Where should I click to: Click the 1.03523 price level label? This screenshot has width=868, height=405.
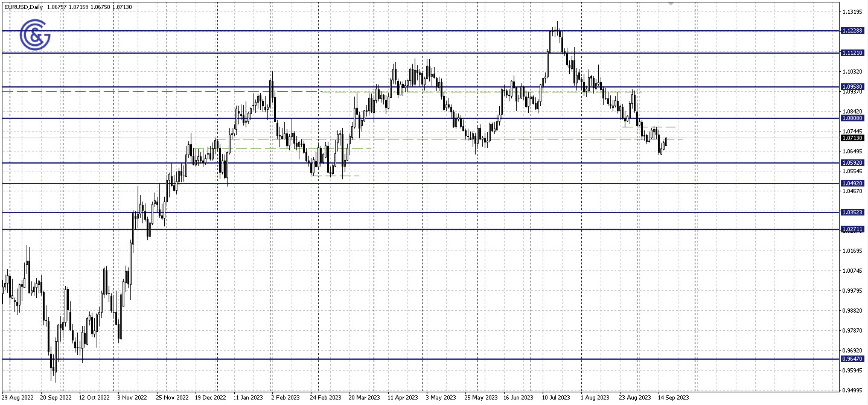pyautogui.click(x=853, y=212)
